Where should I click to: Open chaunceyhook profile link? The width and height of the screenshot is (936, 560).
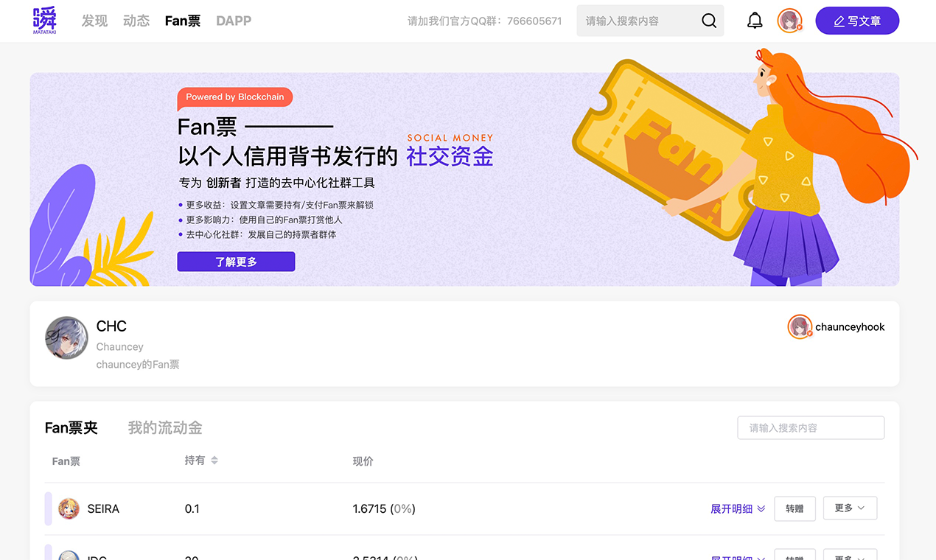pyautogui.click(x=850, y=327)
